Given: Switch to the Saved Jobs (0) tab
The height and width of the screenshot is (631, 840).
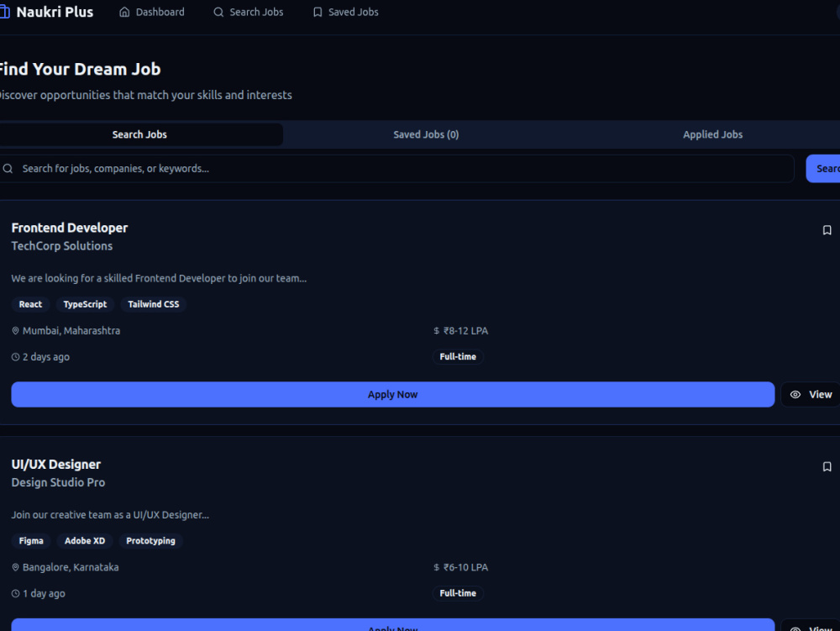Looking at the screenshot, I should [426, 134].
